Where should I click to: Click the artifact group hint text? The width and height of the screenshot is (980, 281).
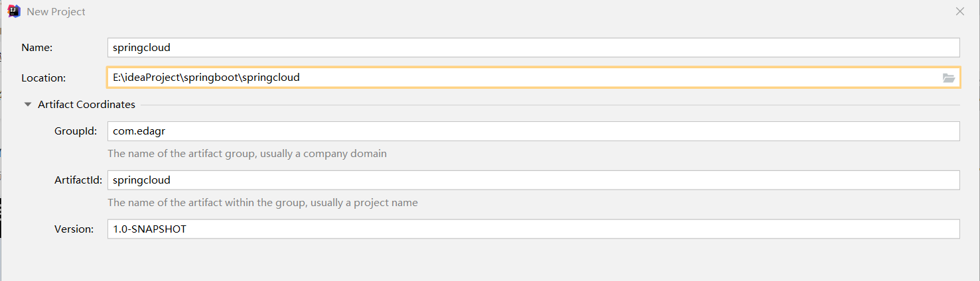(x=247, y=154)
